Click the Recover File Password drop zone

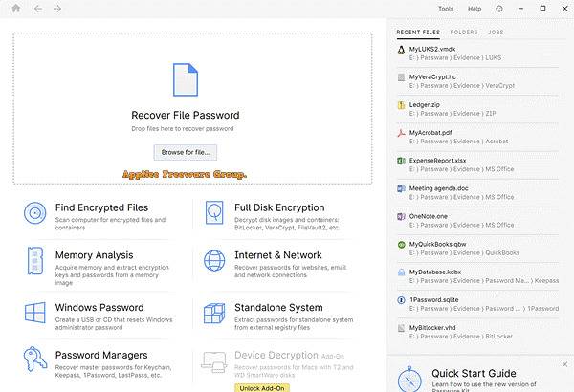pos(192,108)
